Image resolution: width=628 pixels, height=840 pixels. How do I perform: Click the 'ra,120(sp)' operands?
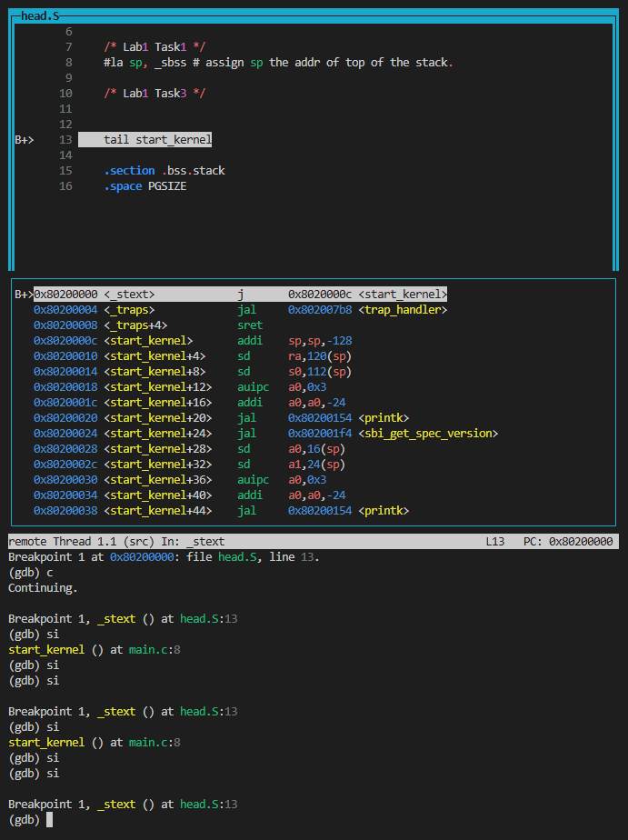tap(320, 356)
